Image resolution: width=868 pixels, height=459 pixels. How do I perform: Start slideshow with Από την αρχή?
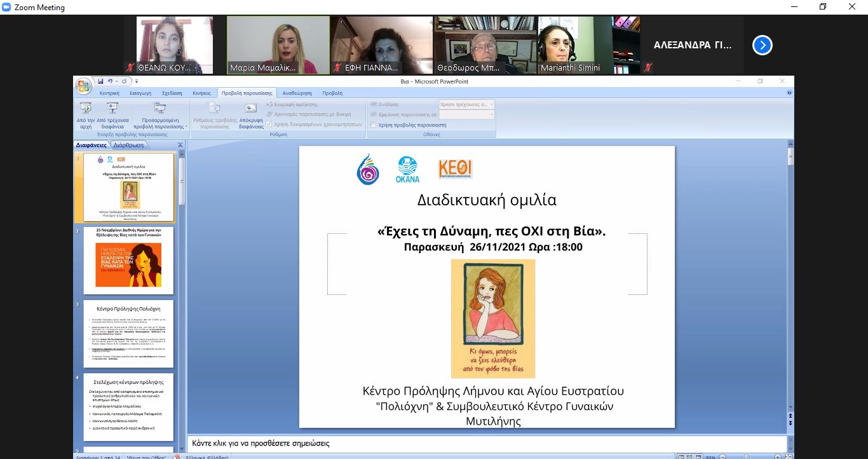tap(85, 115)
